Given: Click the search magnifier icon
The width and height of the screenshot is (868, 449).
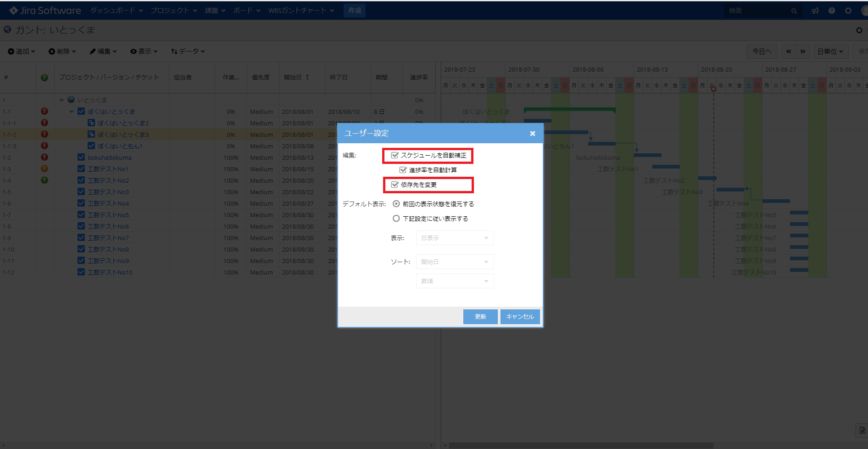Looking at the screenshot, I should (x=794, y=11).
